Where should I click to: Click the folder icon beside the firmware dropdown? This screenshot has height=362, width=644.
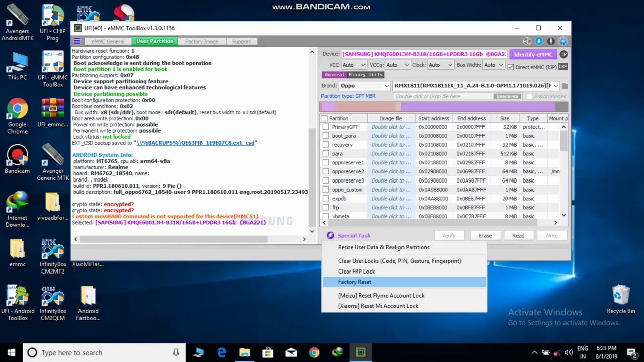point(565,86)
